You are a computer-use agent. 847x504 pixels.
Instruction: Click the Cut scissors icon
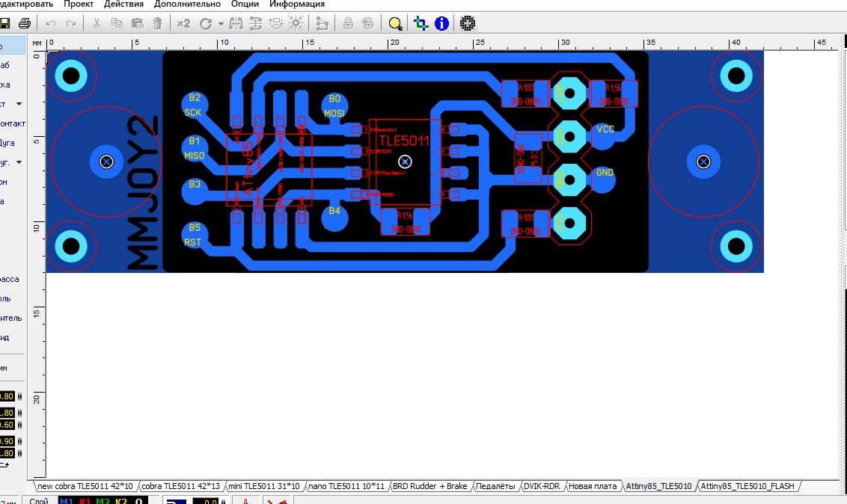[97, 23]
